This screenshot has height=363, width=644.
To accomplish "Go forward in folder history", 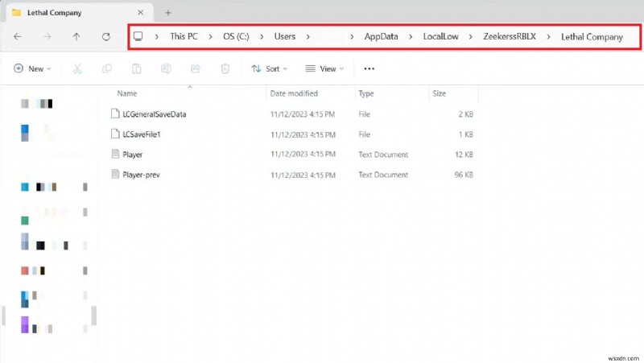I will coord(47,36).
